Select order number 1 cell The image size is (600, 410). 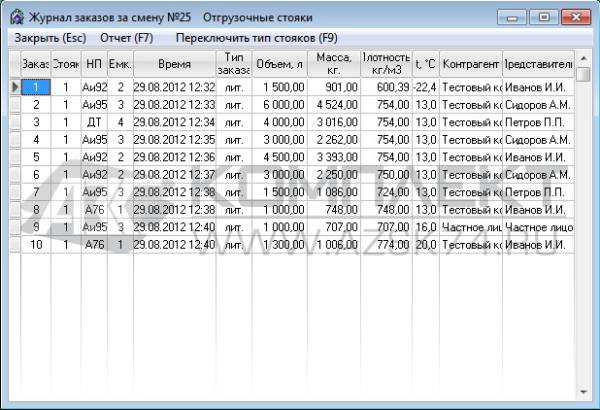[36, 87]
